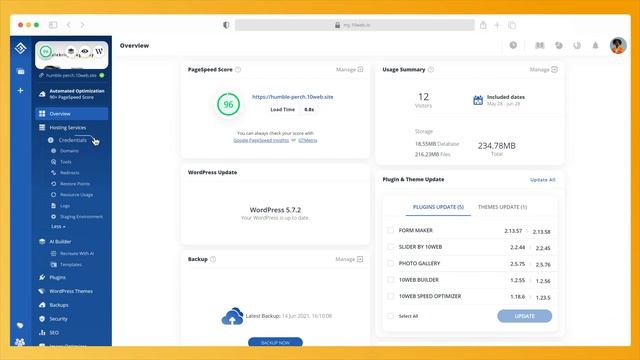Click the Safari privacy shield icon

pyautogui.click(x=226, y=25)
